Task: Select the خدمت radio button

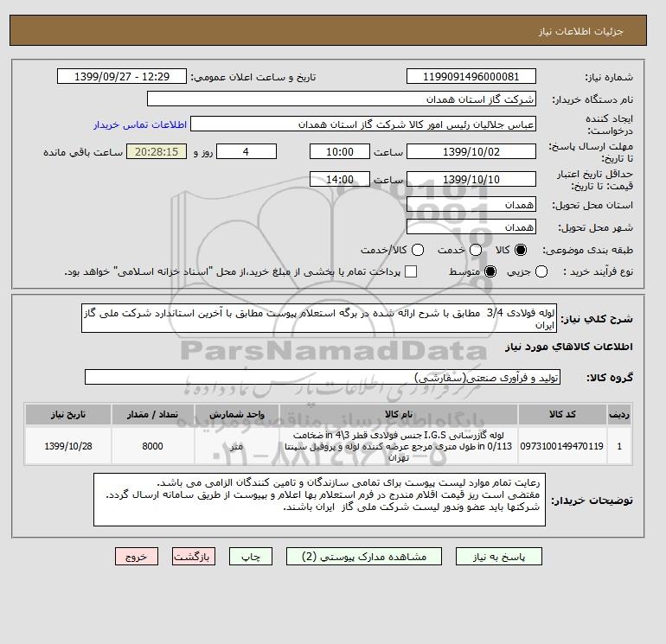Action: (476, 250)
